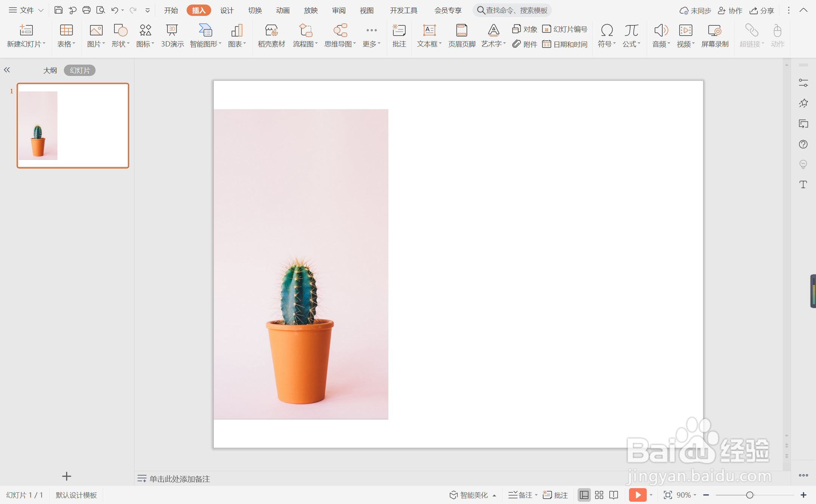Open the zoom percentage 90% dropdown
The image size is (816, 504).
coord(695,495)
